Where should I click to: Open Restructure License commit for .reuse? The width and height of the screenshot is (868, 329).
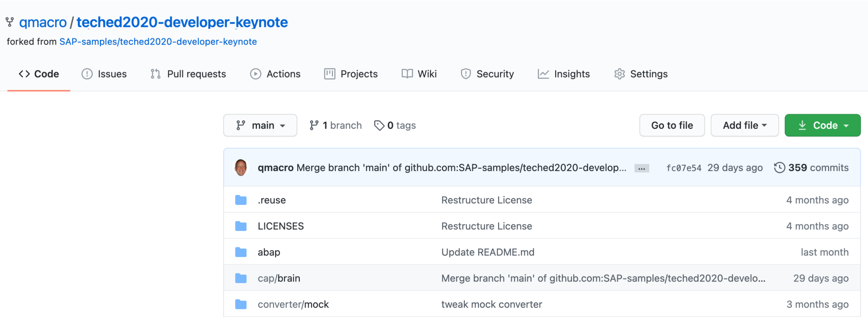487,200
